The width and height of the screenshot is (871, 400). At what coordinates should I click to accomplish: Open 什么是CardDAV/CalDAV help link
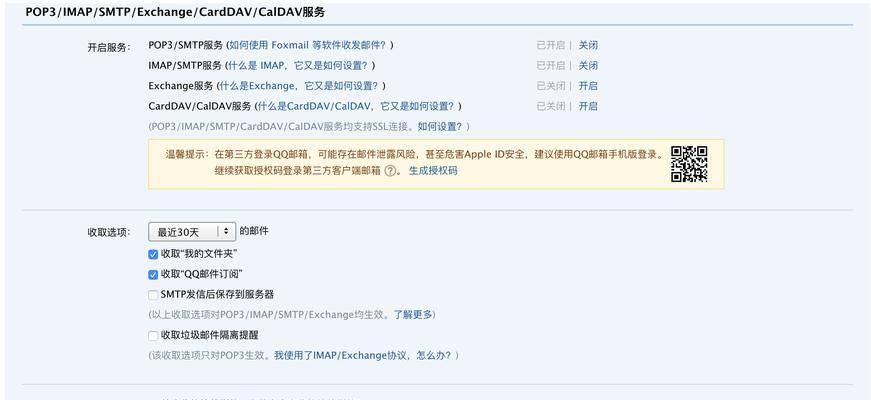(x=357, y=106)
